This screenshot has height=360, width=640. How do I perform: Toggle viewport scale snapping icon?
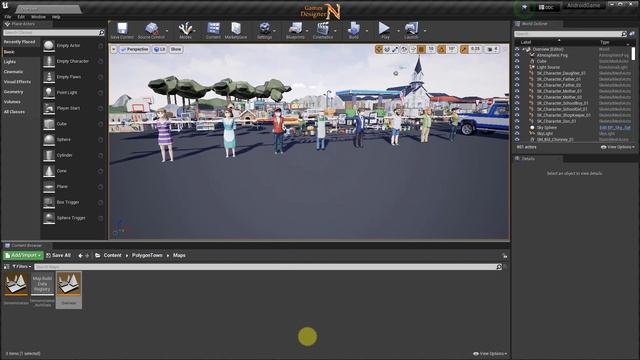(x=464, y=49)
